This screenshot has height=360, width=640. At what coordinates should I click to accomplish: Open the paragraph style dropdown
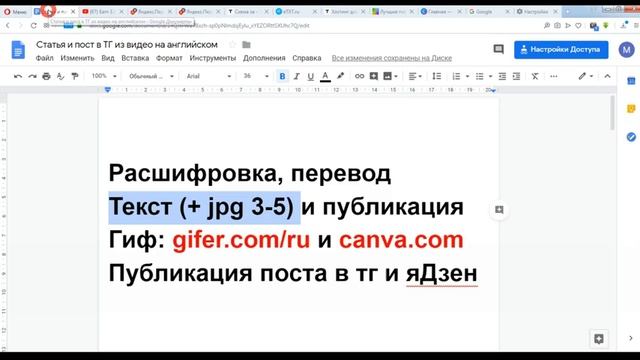151,76
